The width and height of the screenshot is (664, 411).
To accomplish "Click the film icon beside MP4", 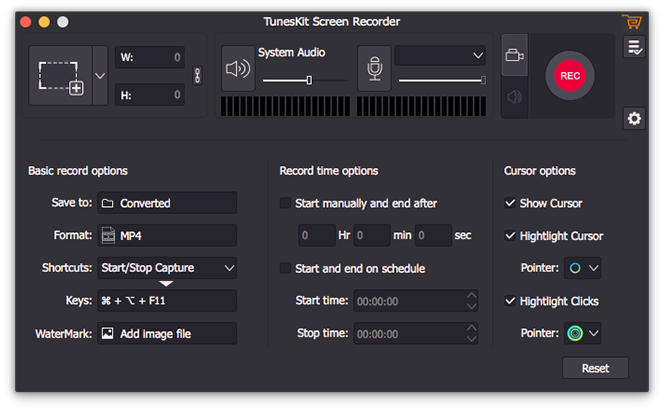I will [108, 236].
